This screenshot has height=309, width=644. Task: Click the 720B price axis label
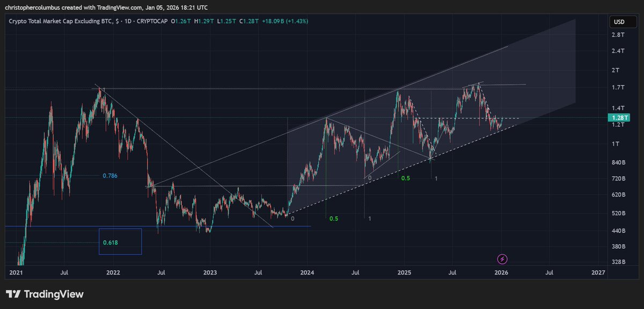620,178
